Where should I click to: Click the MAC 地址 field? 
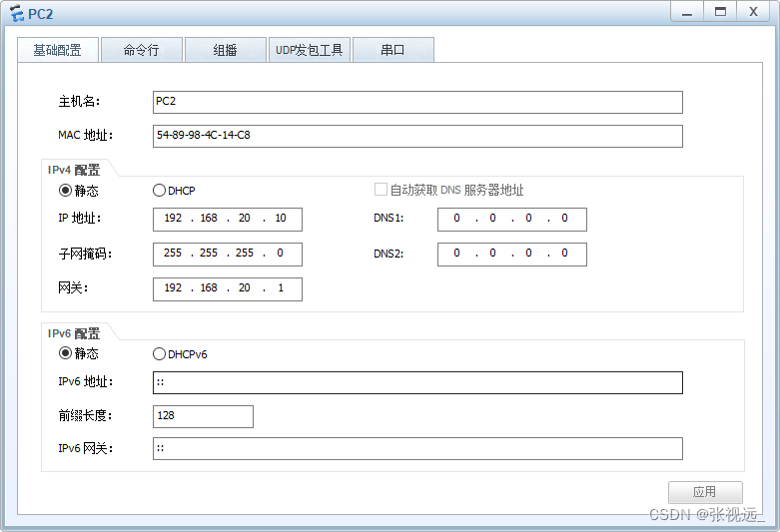417,136
